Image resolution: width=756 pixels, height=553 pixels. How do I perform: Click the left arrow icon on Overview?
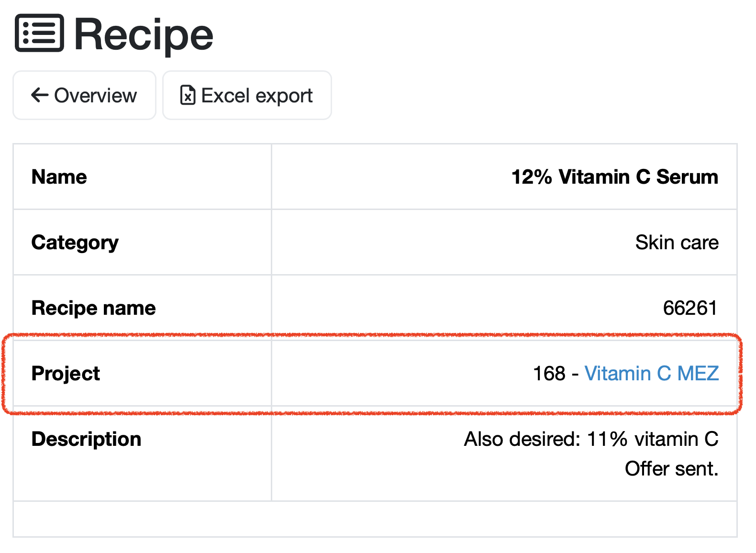pyautogui.click(x=40, y=95)
